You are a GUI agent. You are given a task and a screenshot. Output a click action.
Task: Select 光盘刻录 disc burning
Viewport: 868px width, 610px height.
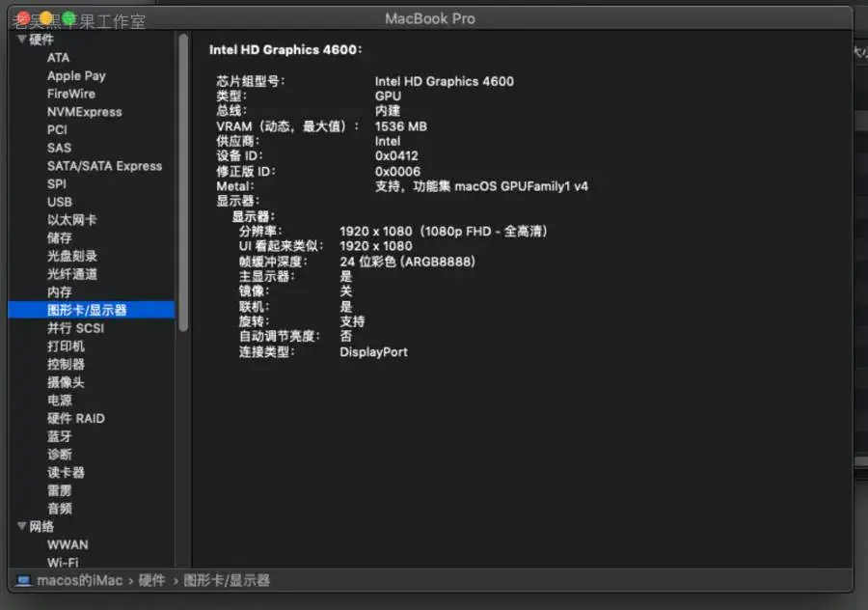point(72,256)
